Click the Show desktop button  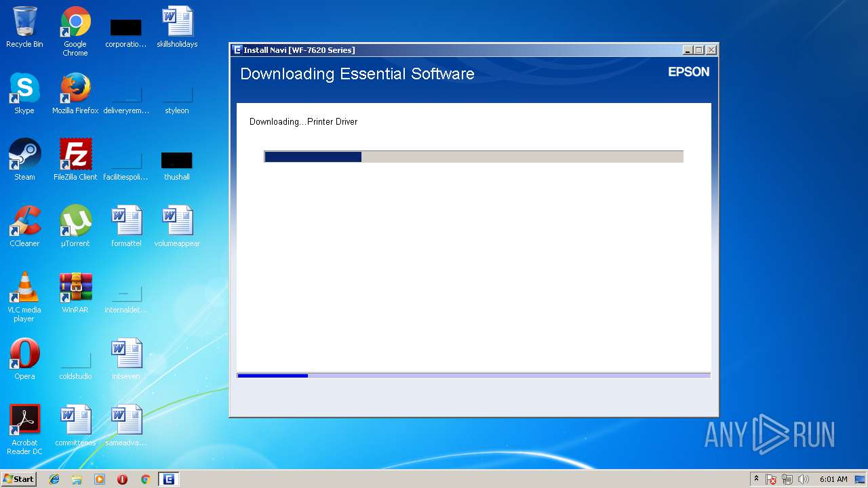861,479
